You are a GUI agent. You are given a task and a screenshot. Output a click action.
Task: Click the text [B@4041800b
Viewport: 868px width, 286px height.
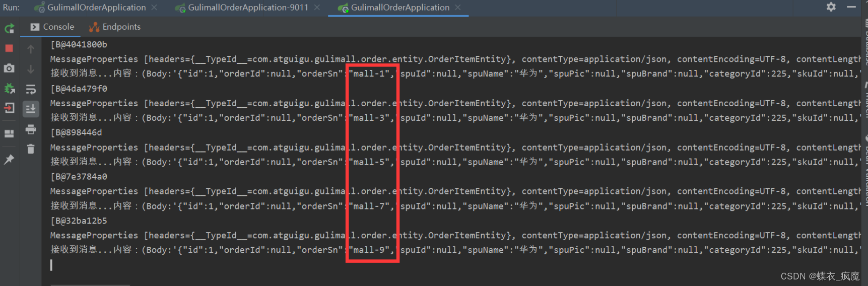pyautogui.click(x=79, y=44)
